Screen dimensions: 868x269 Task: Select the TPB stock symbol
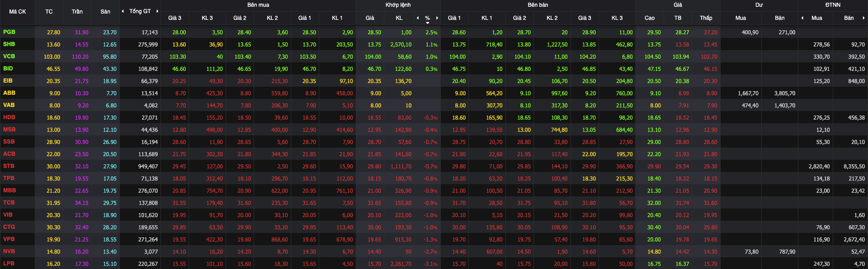click(x=9, y=178)
